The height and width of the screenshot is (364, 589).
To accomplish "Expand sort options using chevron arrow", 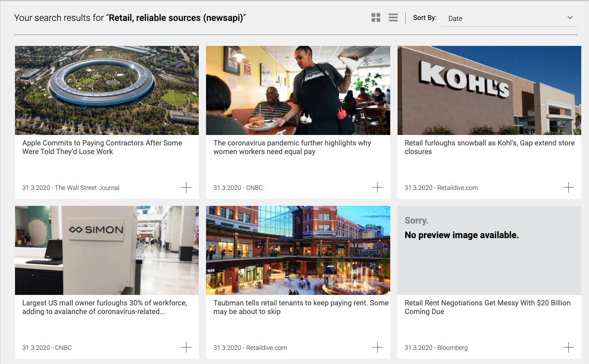I will click(570, 18).
